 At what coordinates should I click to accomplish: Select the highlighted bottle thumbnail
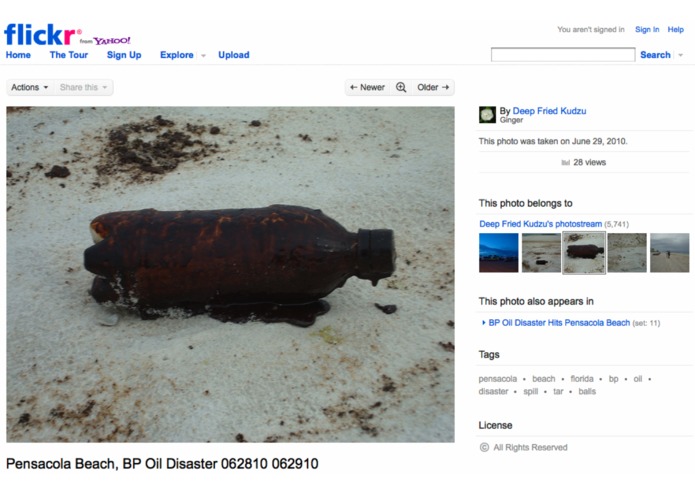[584, 253]
